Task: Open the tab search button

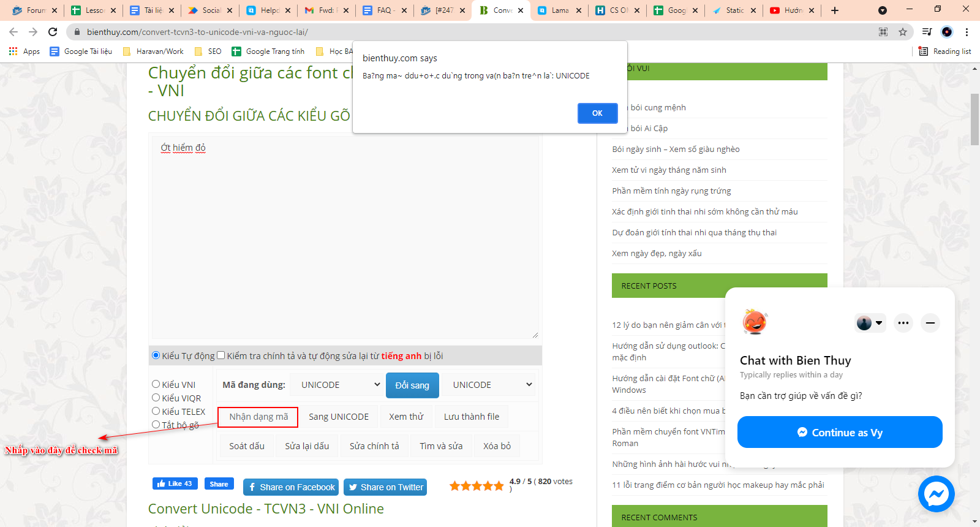Action: click(883, 10)
